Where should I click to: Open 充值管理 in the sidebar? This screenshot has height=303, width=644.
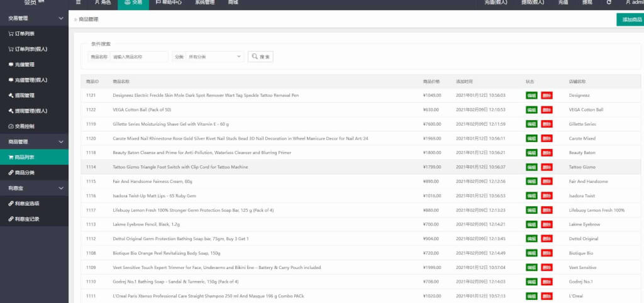pos(21,65)
